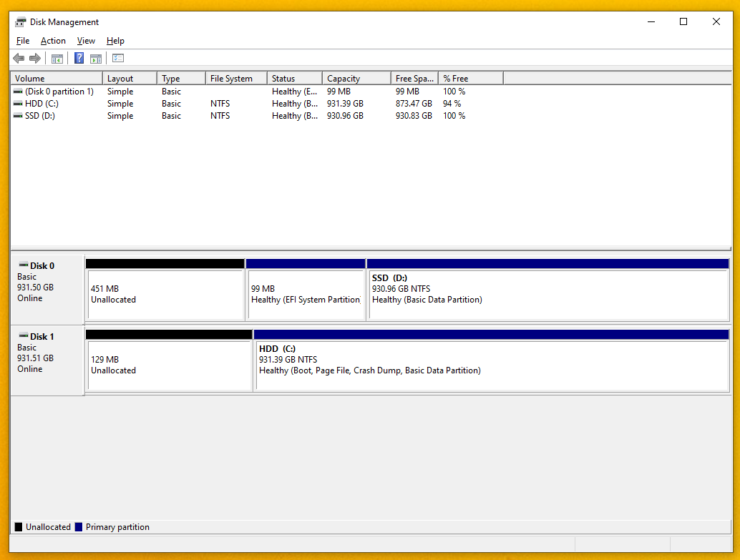Click the Forward arrow toolbar icon
Viewport: 740px width, 560px height.
35,59
